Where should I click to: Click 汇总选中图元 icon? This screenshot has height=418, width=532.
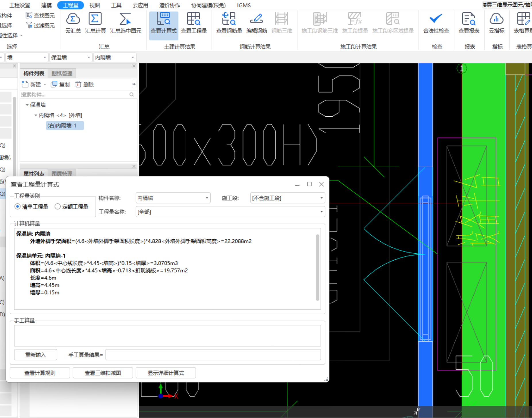pos(126,23)
